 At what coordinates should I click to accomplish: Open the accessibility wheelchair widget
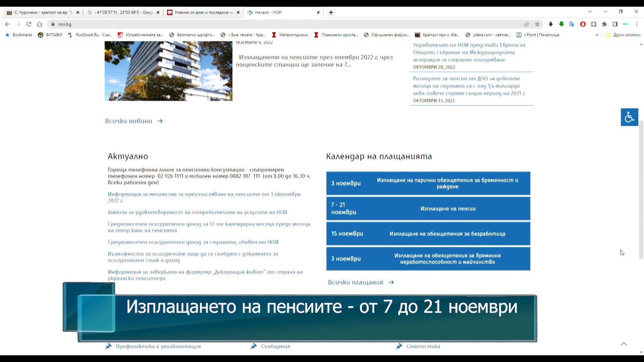click(x=629, y=117)
